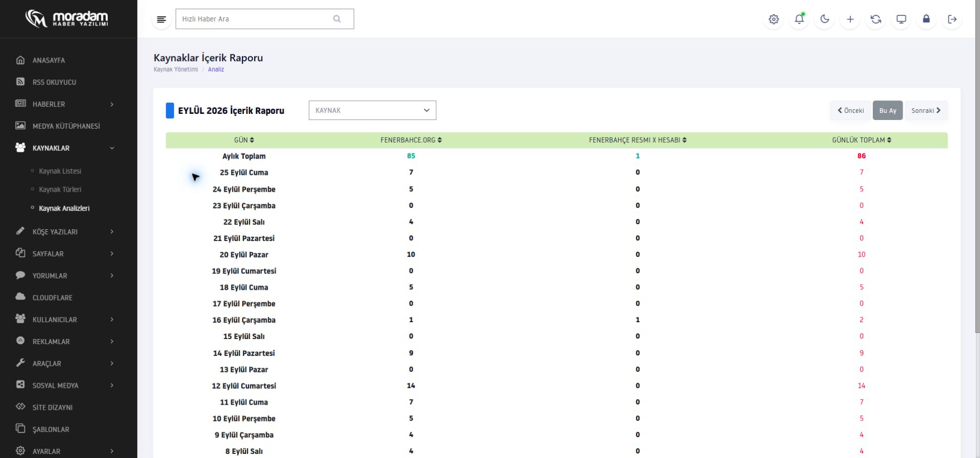Expand the Köşe Yazıları submenu chevron
980x458 pixels.
[112, 232]
